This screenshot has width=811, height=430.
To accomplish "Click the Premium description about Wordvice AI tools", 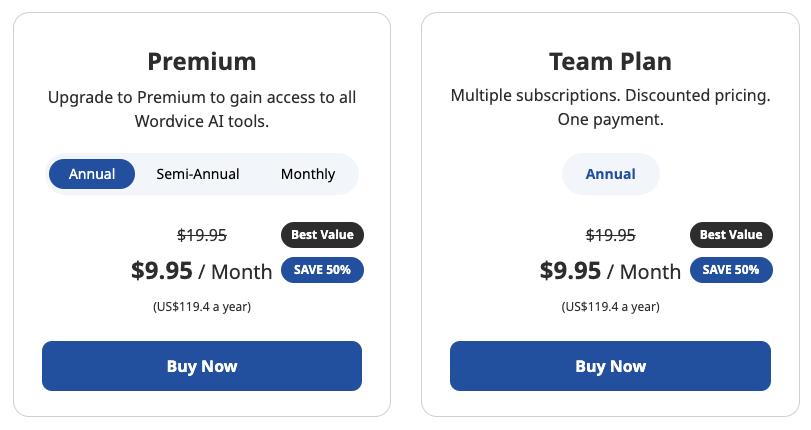I will pos(202,109).
